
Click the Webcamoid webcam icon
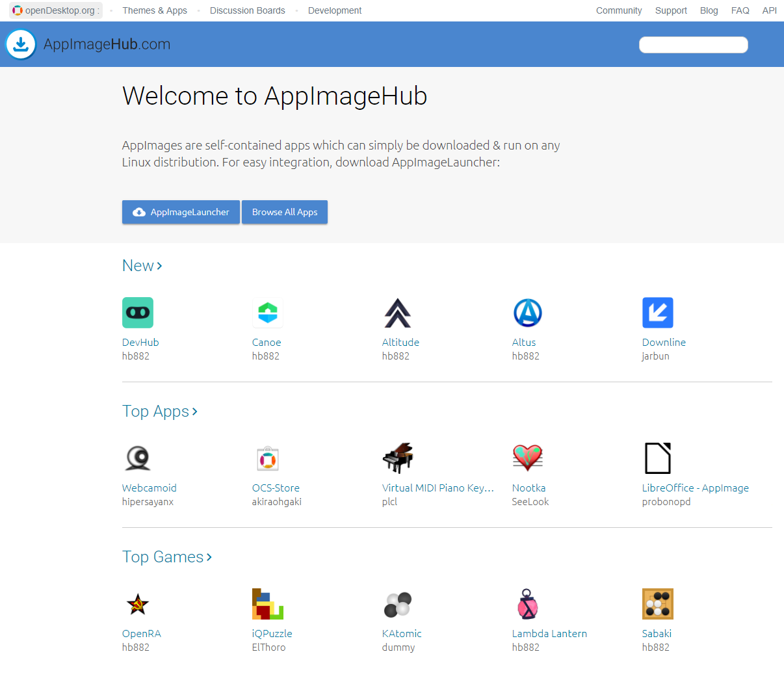coord(137,458)
